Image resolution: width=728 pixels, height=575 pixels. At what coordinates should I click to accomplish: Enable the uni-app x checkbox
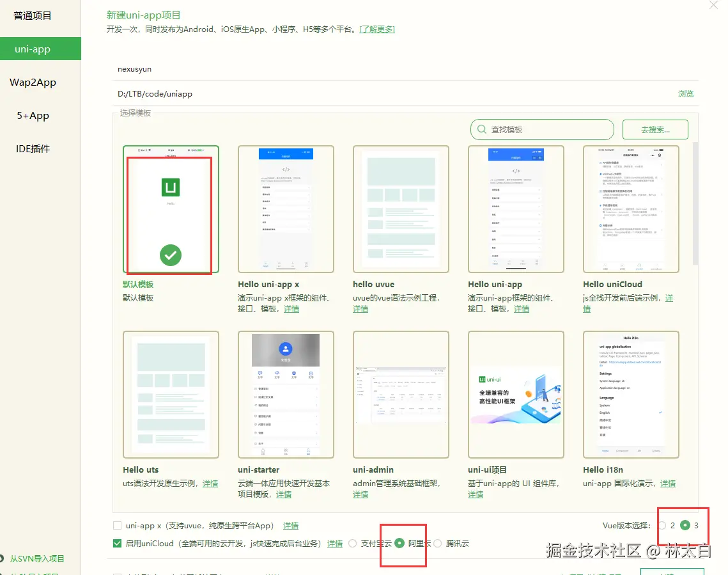[x=118, y=525]
